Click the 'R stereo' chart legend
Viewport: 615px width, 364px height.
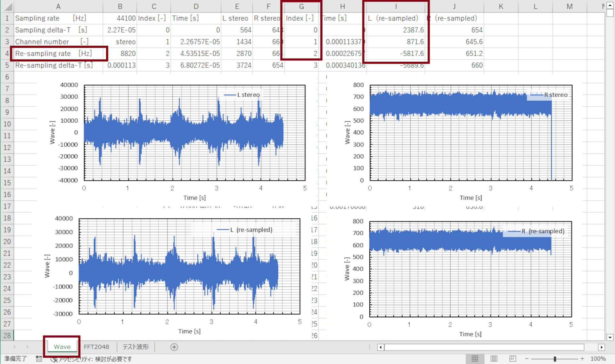549,95
